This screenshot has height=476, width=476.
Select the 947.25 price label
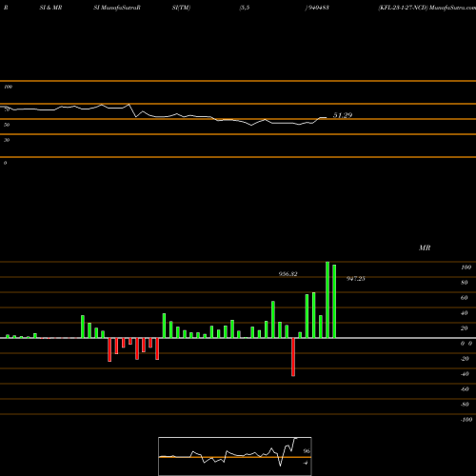(355, 278)
